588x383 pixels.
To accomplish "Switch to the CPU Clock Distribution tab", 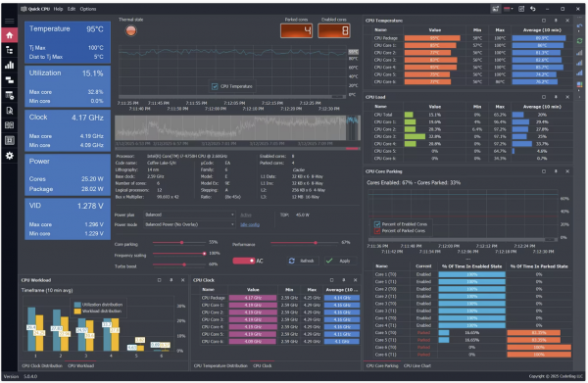I will (42, 365).
